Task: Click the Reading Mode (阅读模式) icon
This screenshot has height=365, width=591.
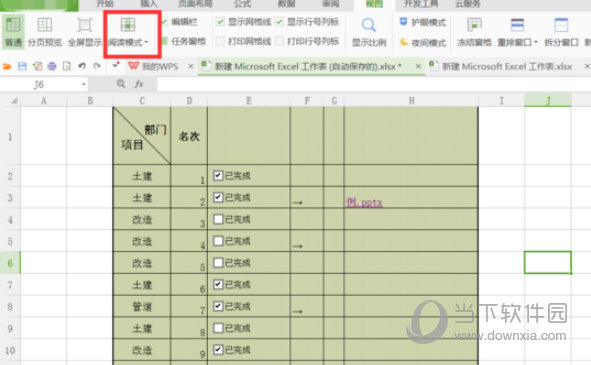Action: pyautogui.click(x=128, y=25)
